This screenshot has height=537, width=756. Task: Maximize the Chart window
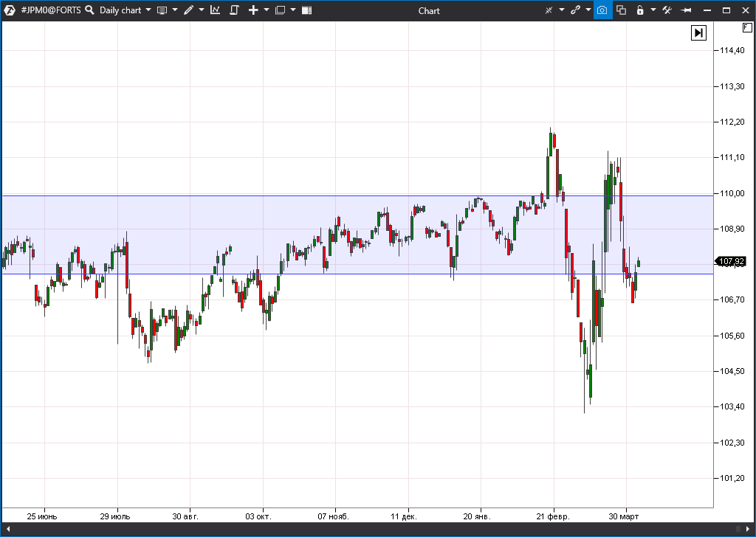726,10
